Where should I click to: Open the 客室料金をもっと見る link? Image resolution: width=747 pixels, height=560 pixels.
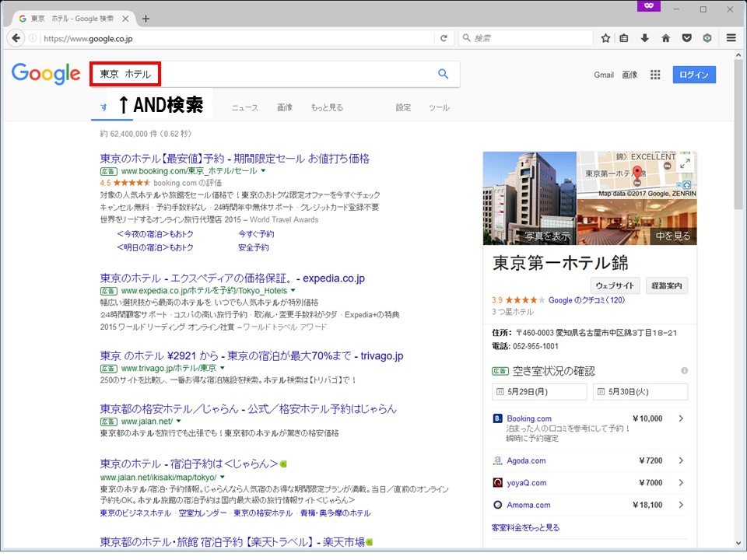(525, 527)
